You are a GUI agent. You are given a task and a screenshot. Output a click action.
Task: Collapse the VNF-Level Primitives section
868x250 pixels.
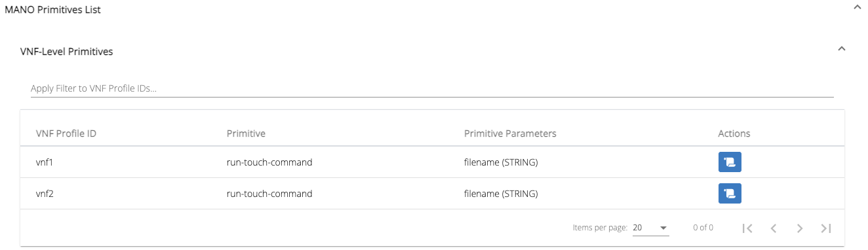[x=842, y=48]
